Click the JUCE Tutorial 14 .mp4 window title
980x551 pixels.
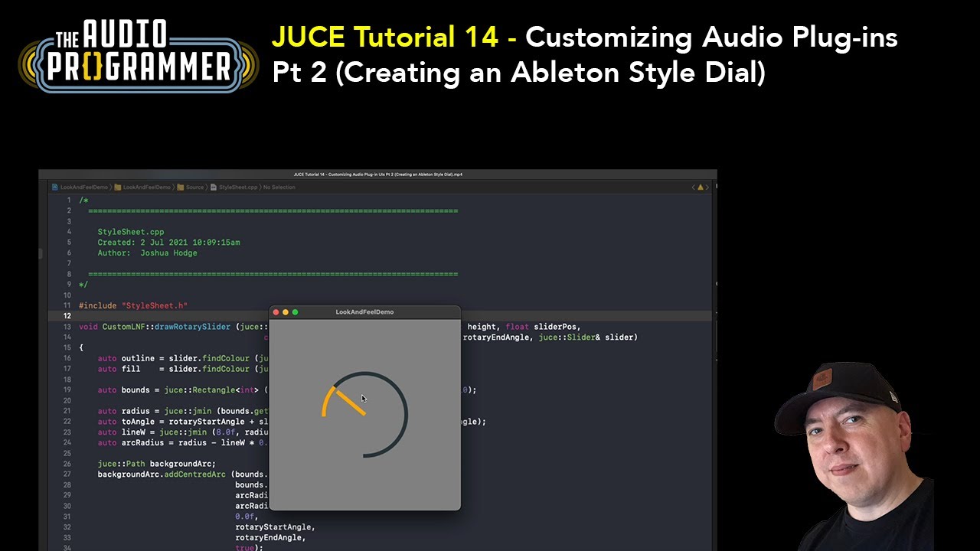377,174
